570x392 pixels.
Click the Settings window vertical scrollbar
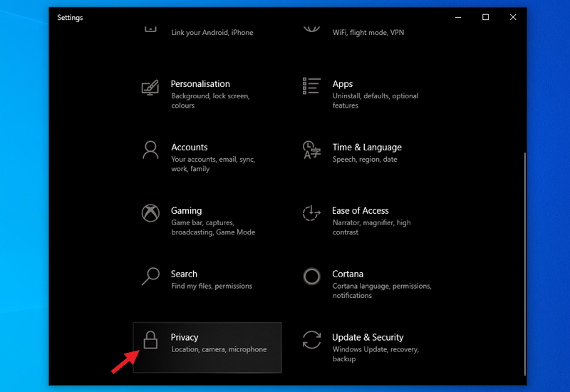525,264
